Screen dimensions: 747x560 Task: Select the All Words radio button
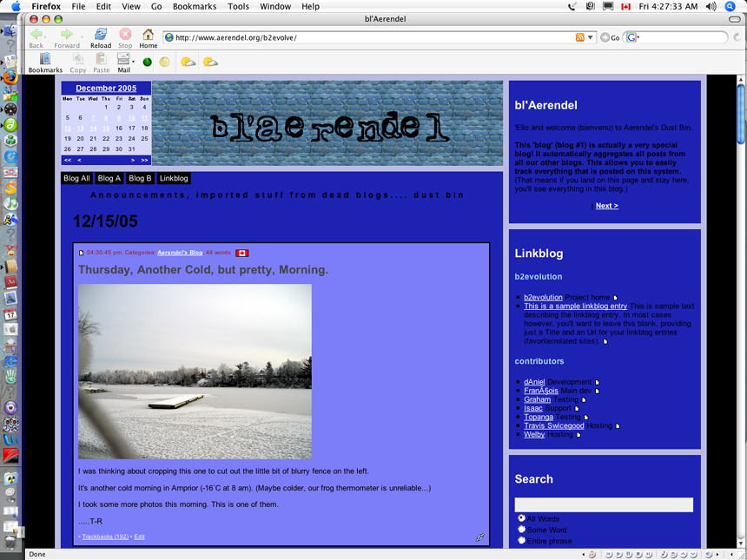pyautogui.click(x=522, y=518)
